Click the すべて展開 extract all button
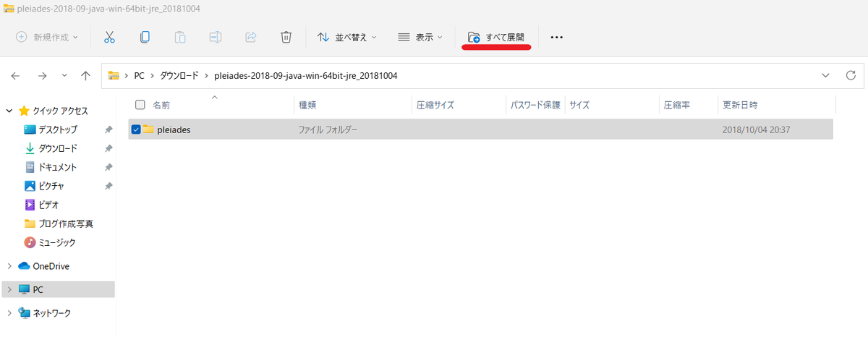The width and height of the screenshot is (868, 337). [x=496, y=37]
